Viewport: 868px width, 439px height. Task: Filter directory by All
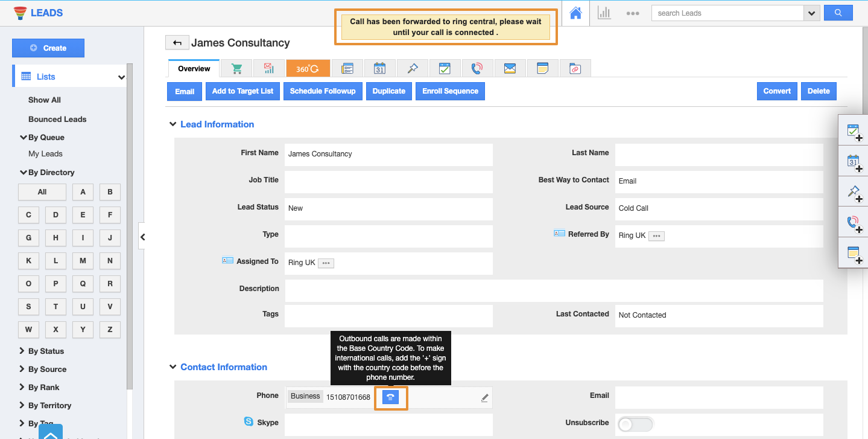[42, 192]
